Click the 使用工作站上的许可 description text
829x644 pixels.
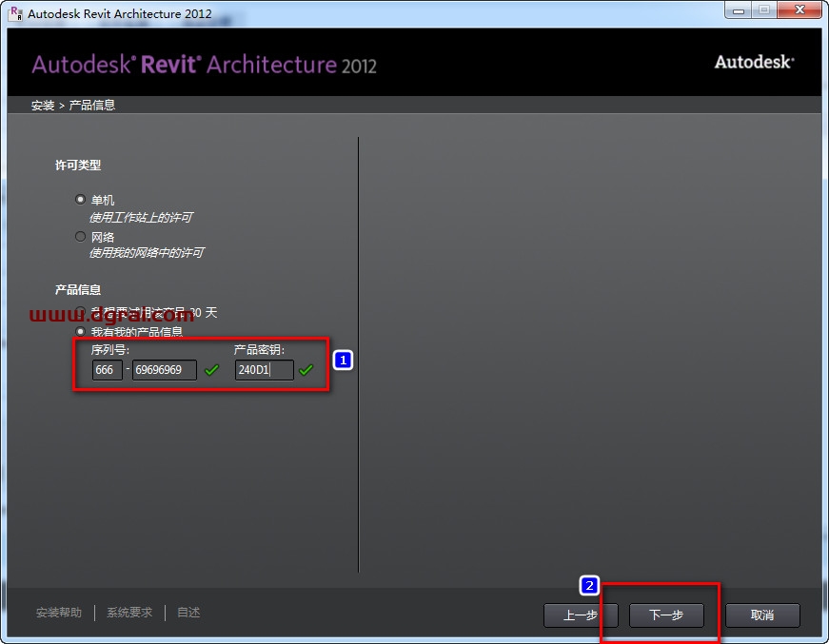[x=141, y=218]
